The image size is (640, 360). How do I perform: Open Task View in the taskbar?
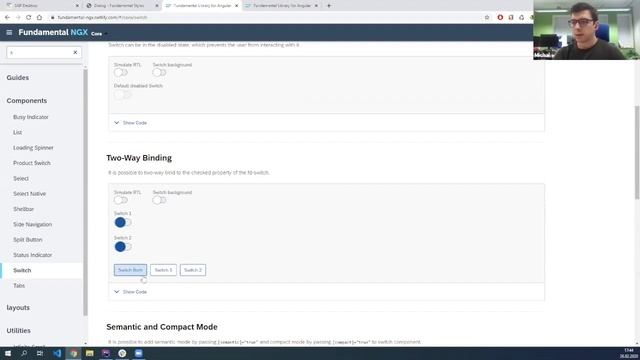[40, 353]
